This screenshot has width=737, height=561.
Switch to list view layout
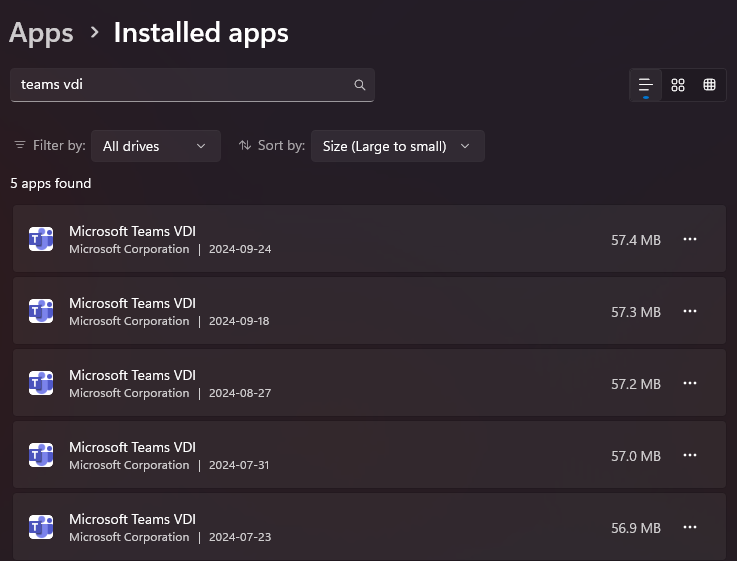tap(645, 85)
